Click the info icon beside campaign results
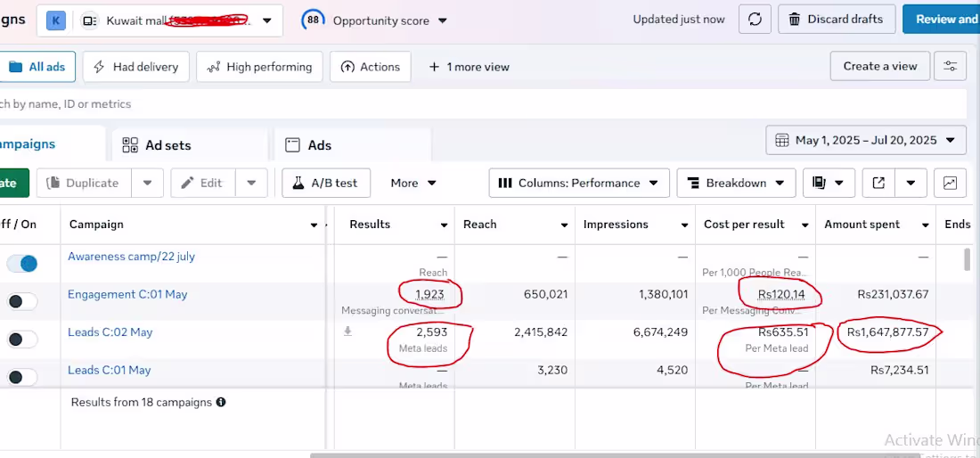This screenshot has width=980, height=458. click(221, 402)
